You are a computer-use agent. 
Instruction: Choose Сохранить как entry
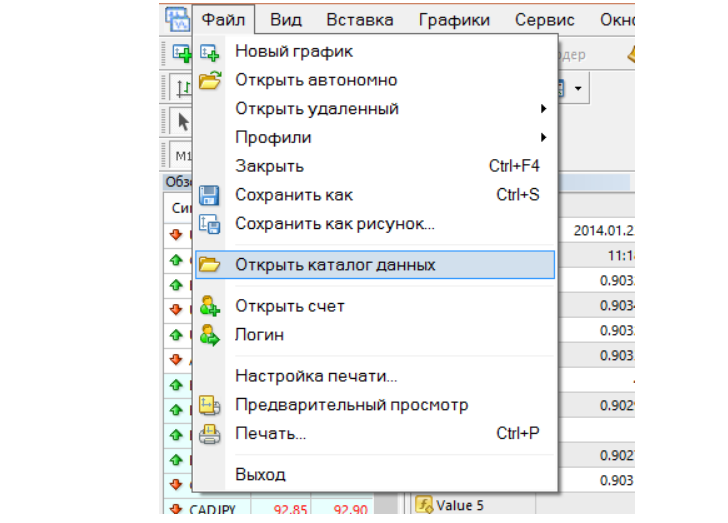point(375,195)
